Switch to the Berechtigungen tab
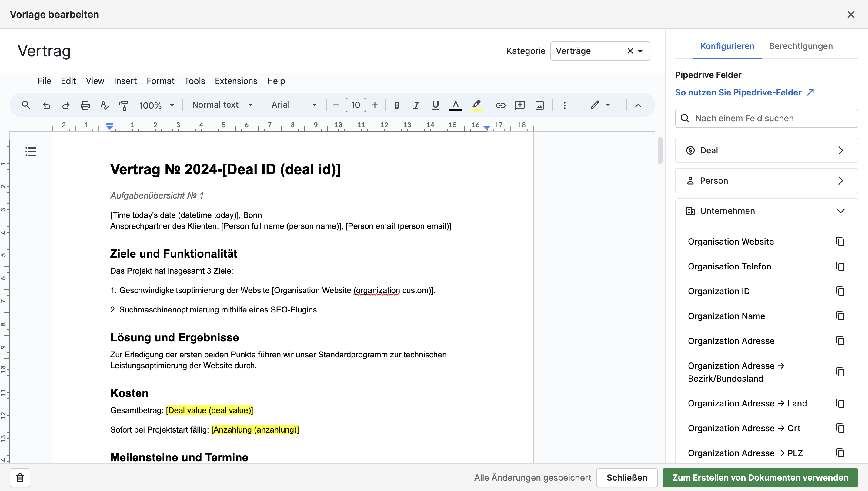The width and height of the screenshot is (868, 491). coord(800,46)
